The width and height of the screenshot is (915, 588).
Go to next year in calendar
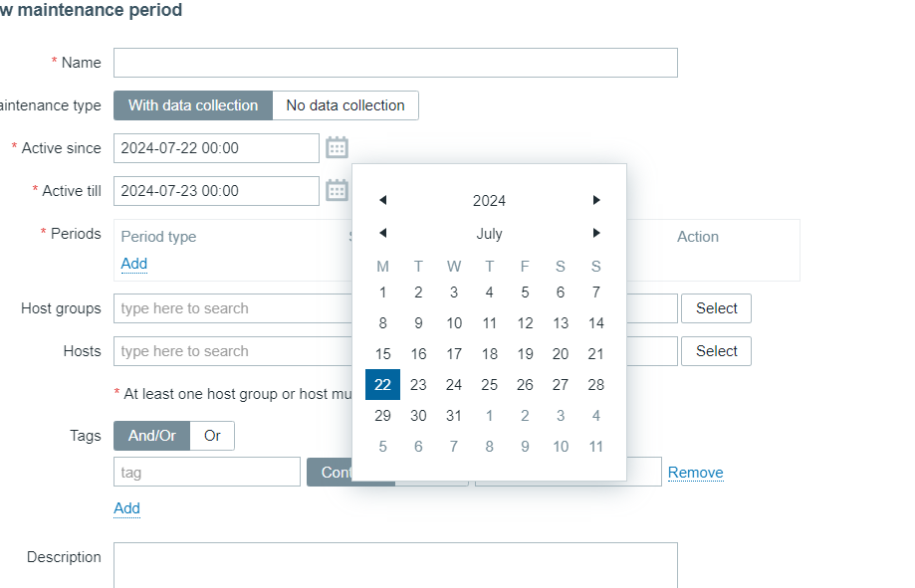[x=596, y=201]
